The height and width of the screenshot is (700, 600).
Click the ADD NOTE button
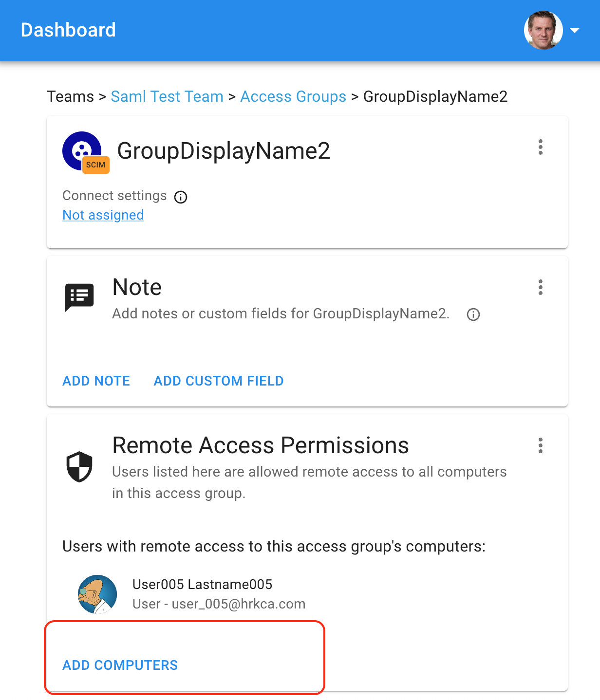(96, 381)
